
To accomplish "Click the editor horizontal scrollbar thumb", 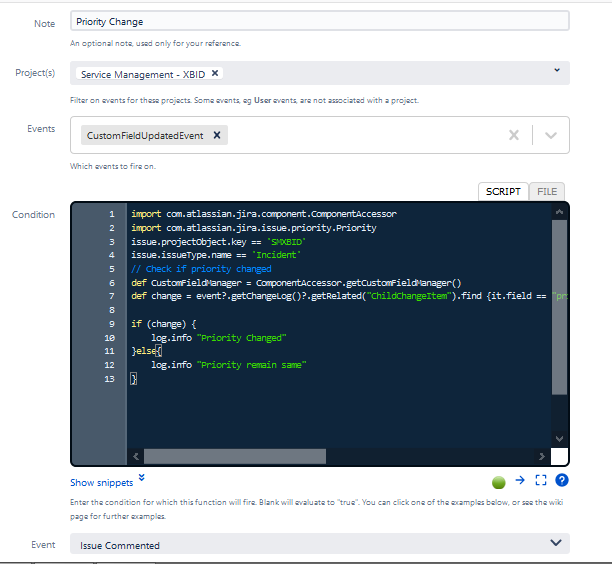I will click(x=235, y=456).
